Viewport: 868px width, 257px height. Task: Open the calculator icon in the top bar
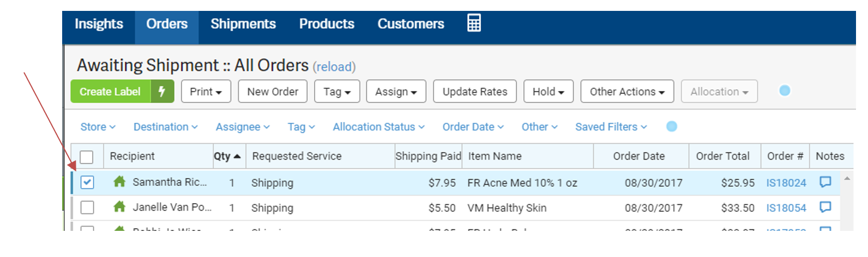(474, 23)
